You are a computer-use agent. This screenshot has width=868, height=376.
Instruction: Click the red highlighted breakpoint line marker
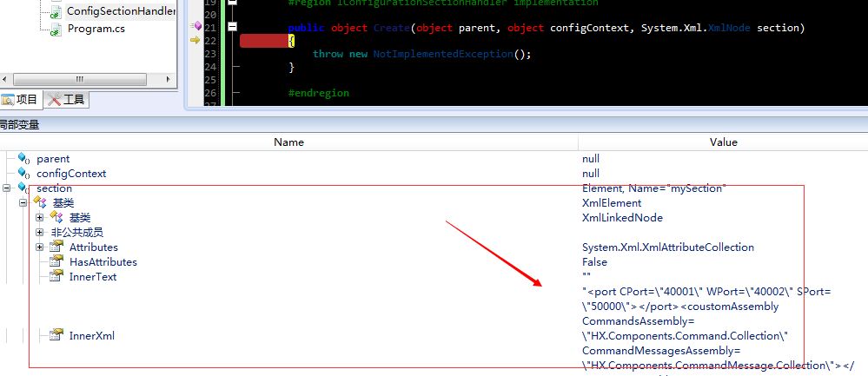pos(265,41)
